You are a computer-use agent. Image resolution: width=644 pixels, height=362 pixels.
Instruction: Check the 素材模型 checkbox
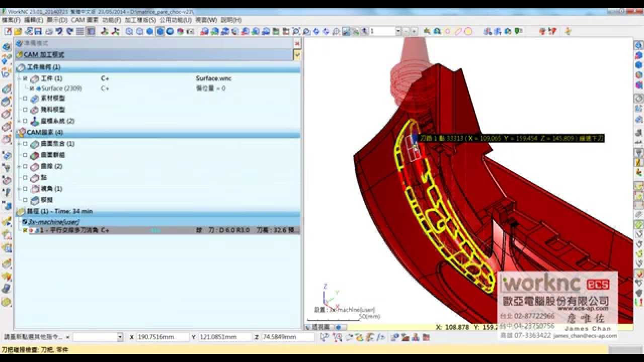25,99
